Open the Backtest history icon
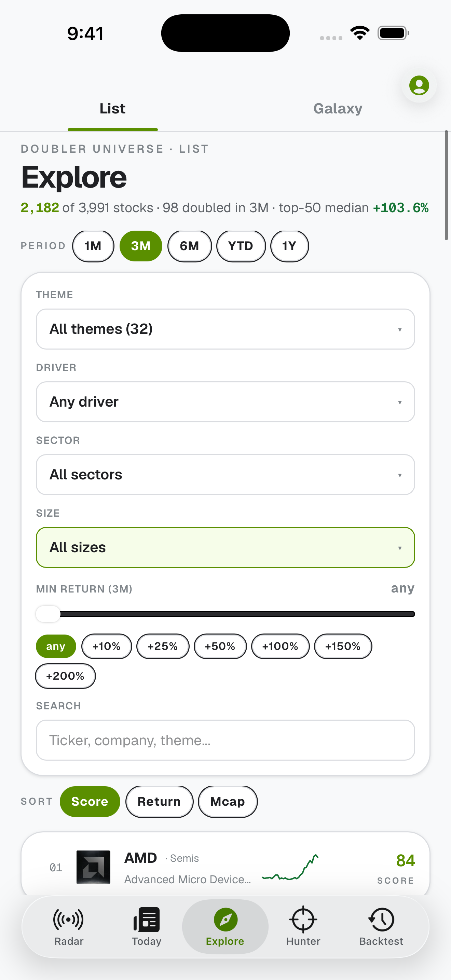This screenshot has width=451, height=980. click(x=381, y=920)
